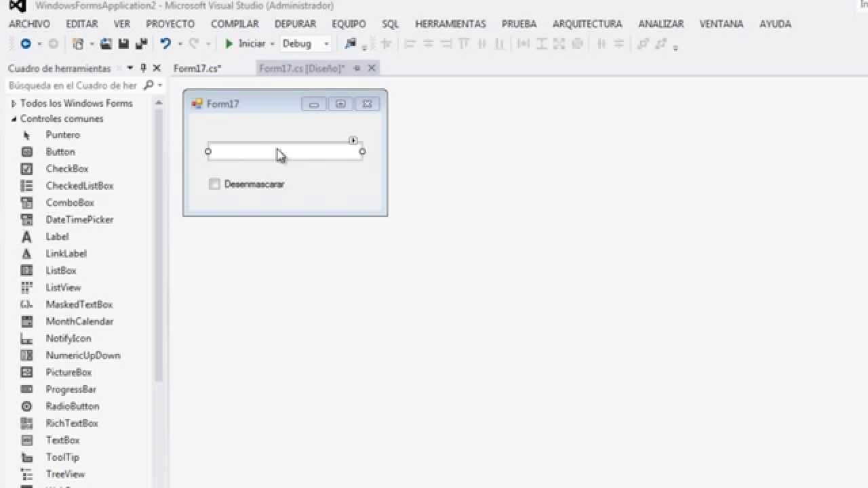
Task: Open the PROYECTO menu
Action: click(x=170, y=24)
